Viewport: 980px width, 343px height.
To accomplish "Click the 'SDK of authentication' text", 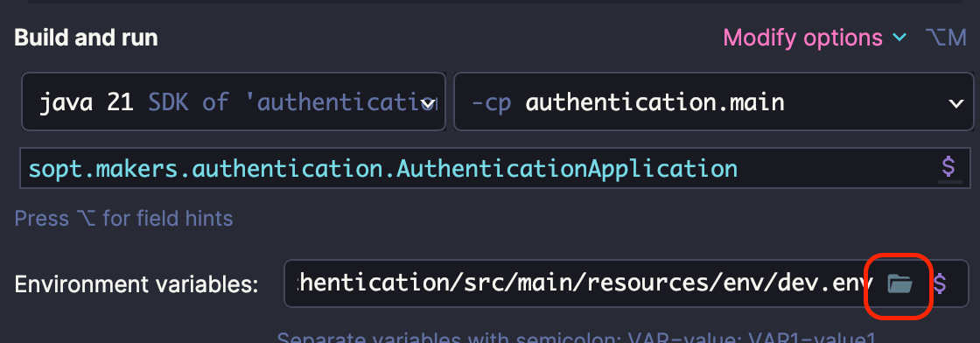I will click(292, 101).
